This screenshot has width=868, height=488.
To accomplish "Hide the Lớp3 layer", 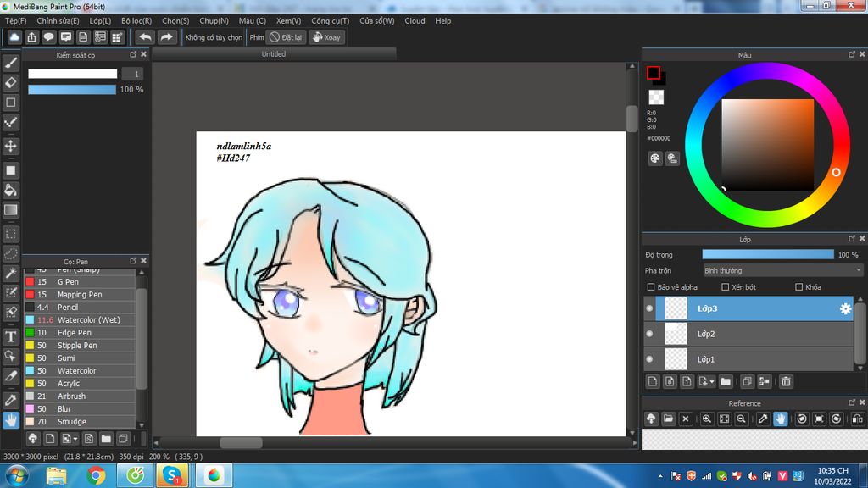I will coord(649,308).
